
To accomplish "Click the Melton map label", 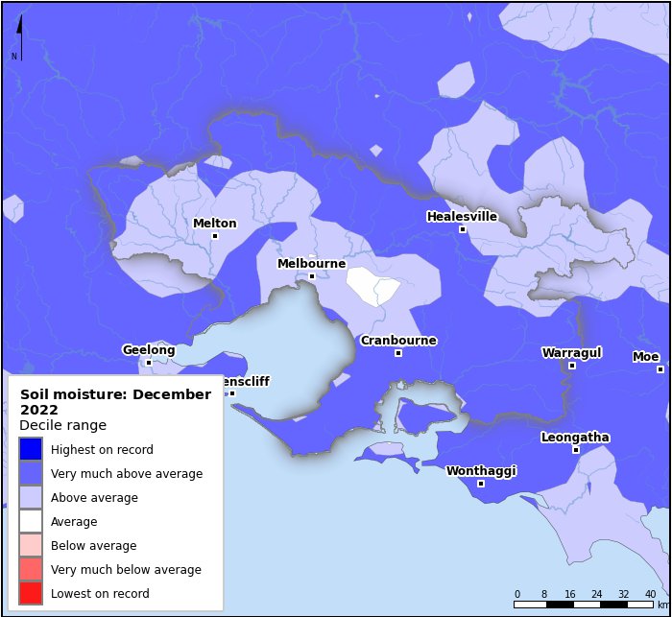I will click(215, 224).
